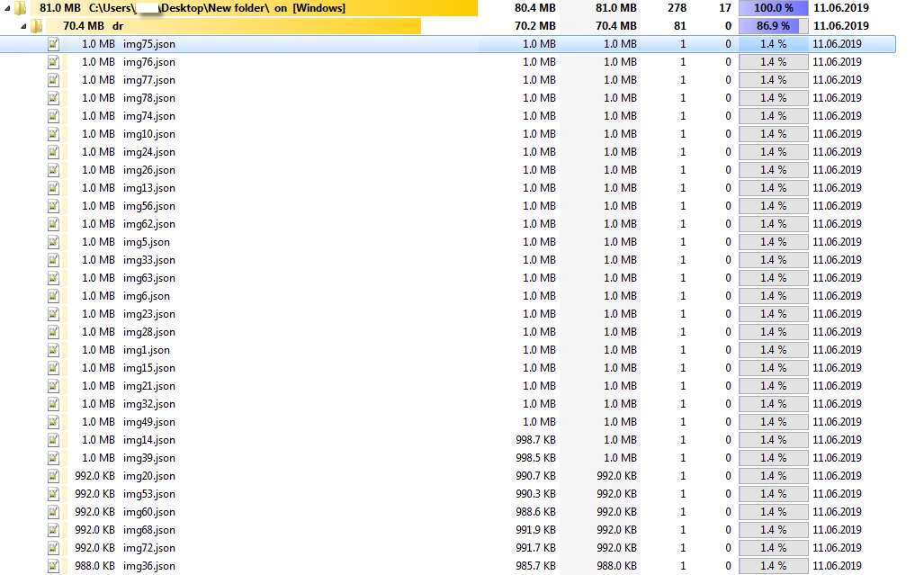Viewport: 924px width, 575px height.
Task: Select the img60.json file name
Action: coord(149,512)
